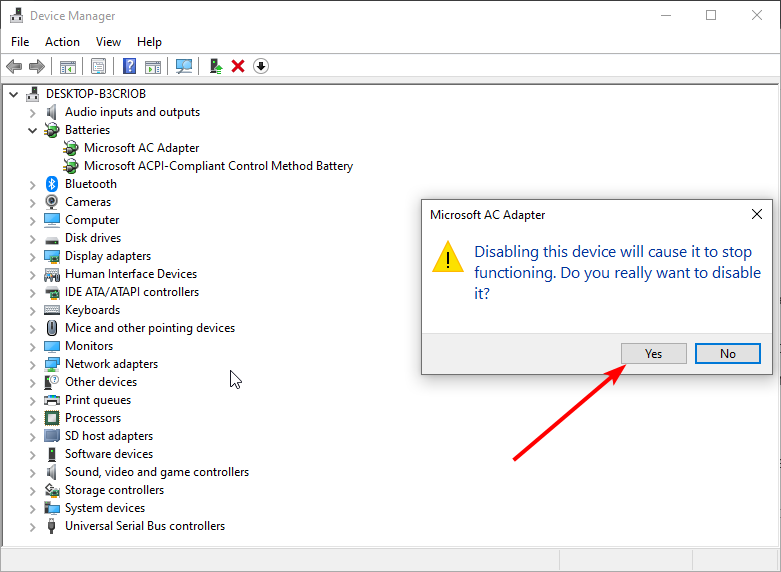Click the Cameras webcam icon

tap(52, 202)
